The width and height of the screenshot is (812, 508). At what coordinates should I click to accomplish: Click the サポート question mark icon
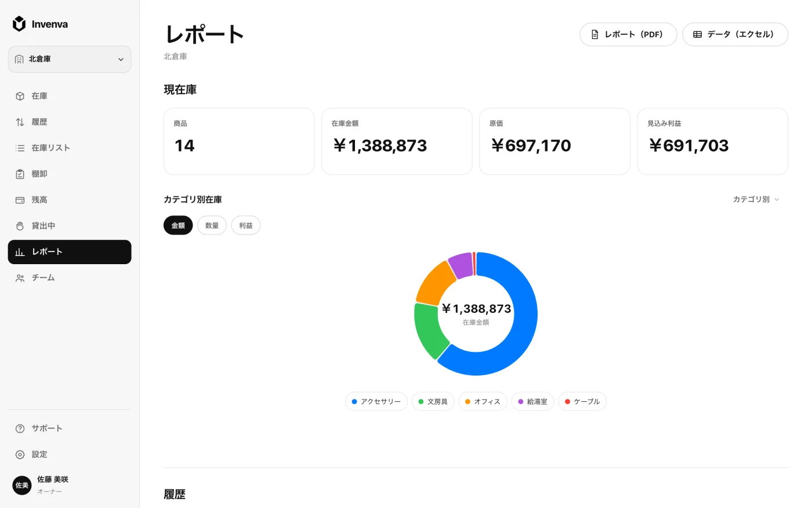[20, 428]
